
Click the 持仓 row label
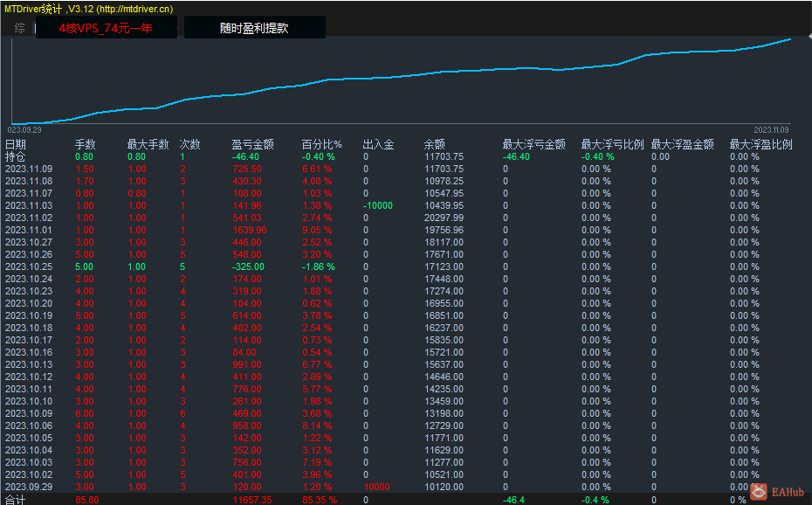[15, 156]
